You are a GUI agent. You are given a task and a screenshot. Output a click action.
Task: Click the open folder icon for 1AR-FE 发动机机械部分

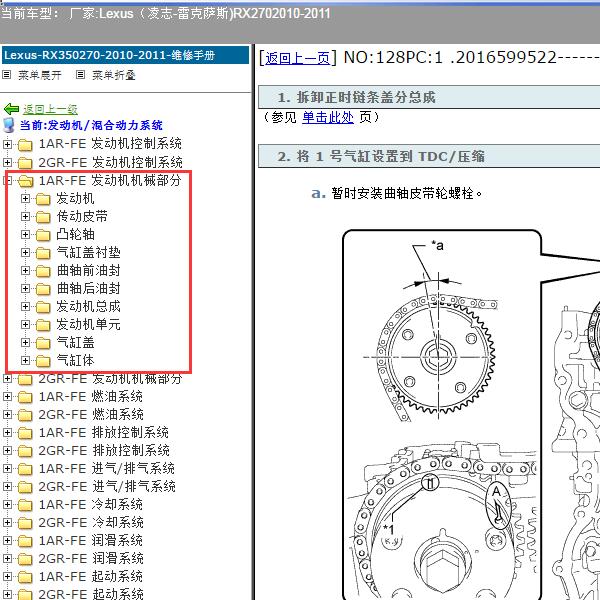pyautogui.click(x=25, y=181)
